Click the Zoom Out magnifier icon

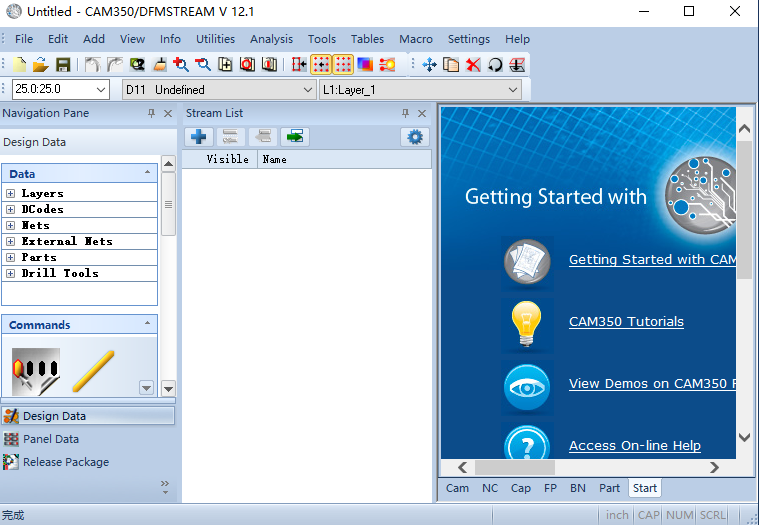[203, 64]
